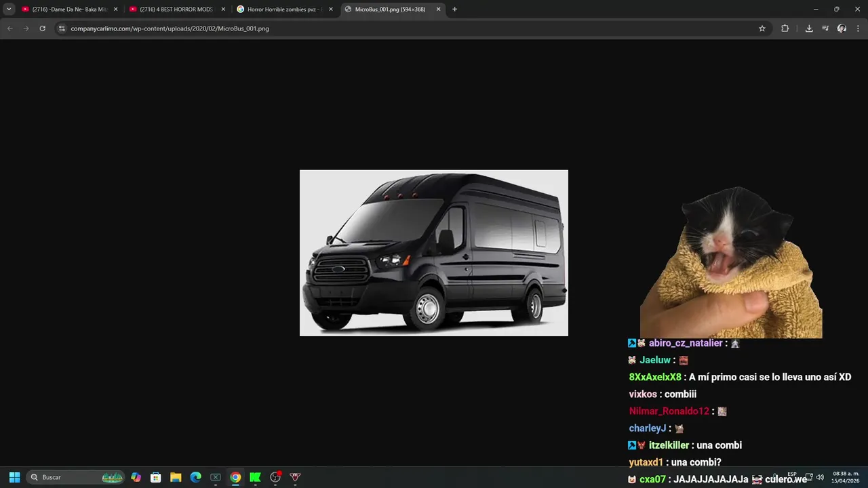Viewport: 868px width, 488px height.
Task: Click username itzelkiller in chat
Action: [x=669, y=445]
